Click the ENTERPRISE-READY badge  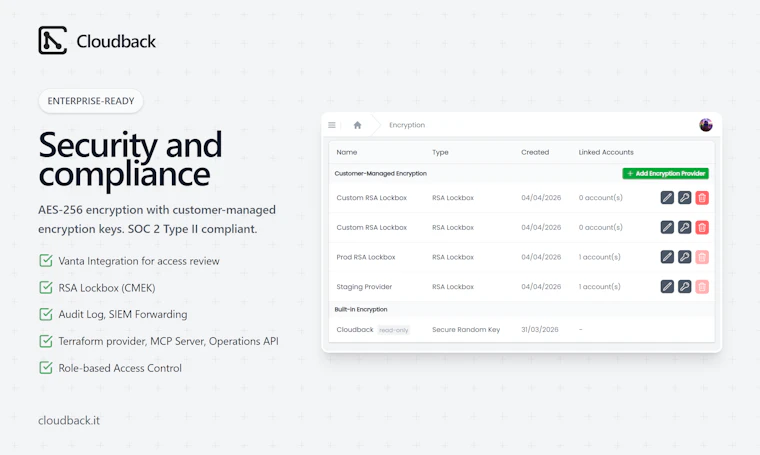pyautogui.click(x=91, y=101)
